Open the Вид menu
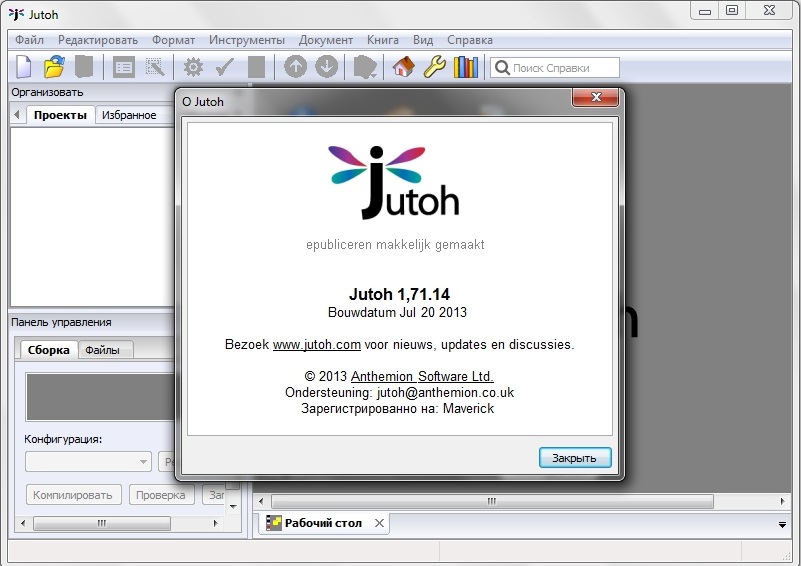Screen dimensions: 801x566 coord(423,40)
